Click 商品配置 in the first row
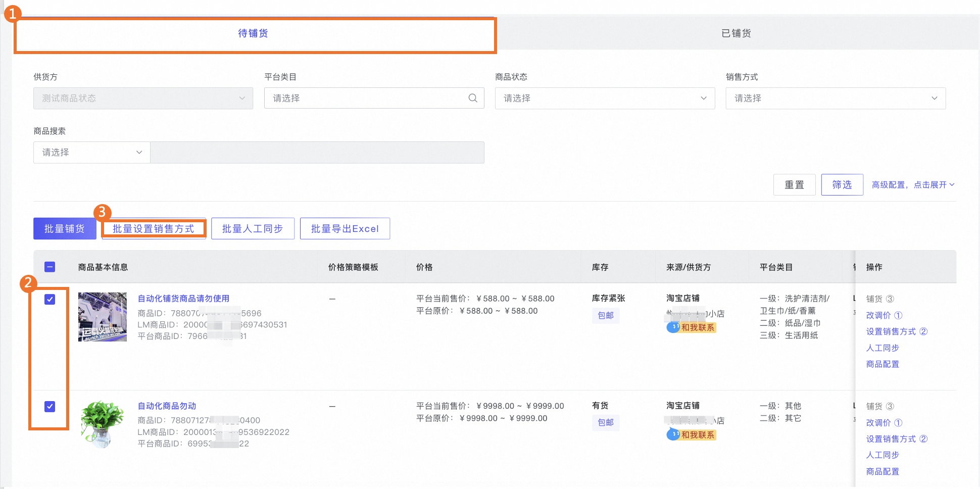Screen dimensions: 980x489 pos(883,364)
